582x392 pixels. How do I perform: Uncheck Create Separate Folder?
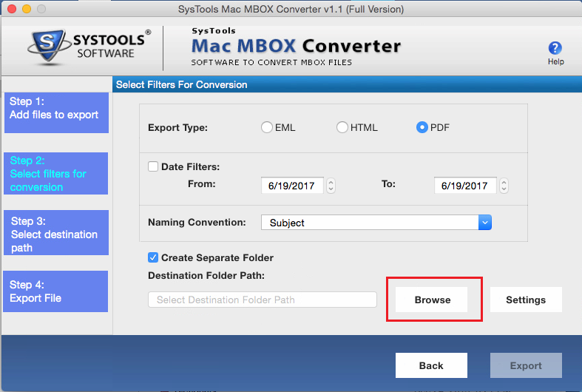(x=153, y=257)
